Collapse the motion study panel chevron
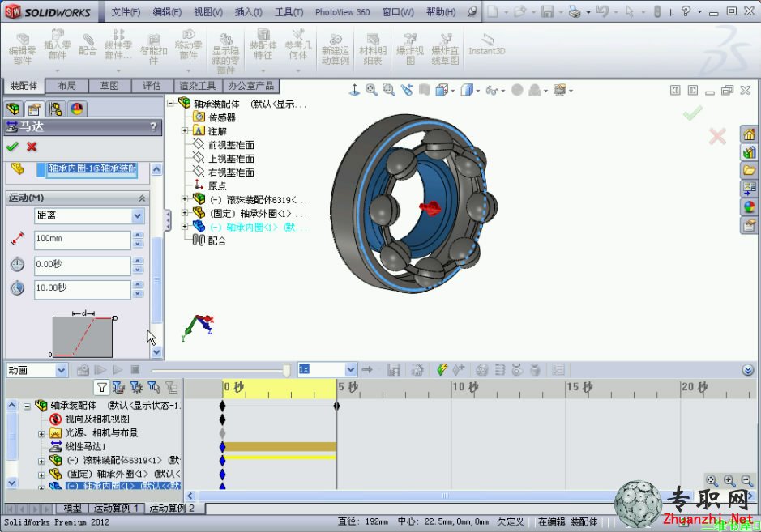 pyautogui.click(x=748, y=371)
